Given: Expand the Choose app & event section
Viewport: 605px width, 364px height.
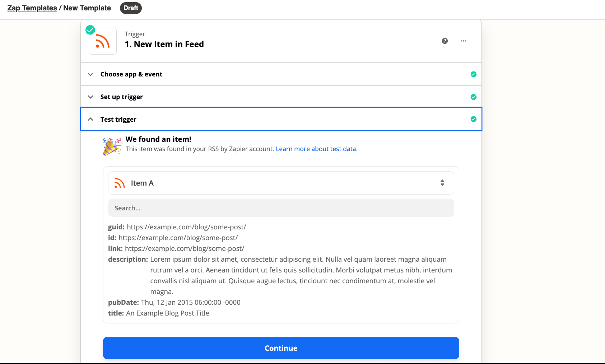Looking at the screenshot, I should pos(90,74).
